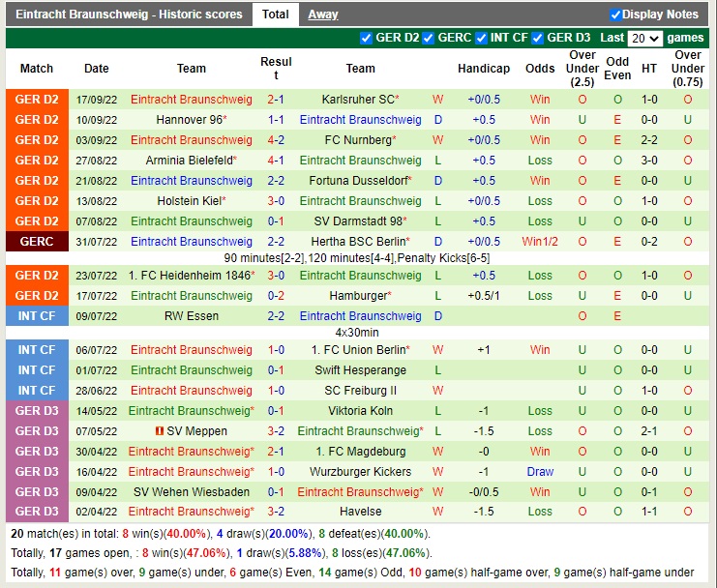Click the 4-2 score against FC Nurnberg
The height and width of the screenshot is (588, 717).
pos(276,140)
